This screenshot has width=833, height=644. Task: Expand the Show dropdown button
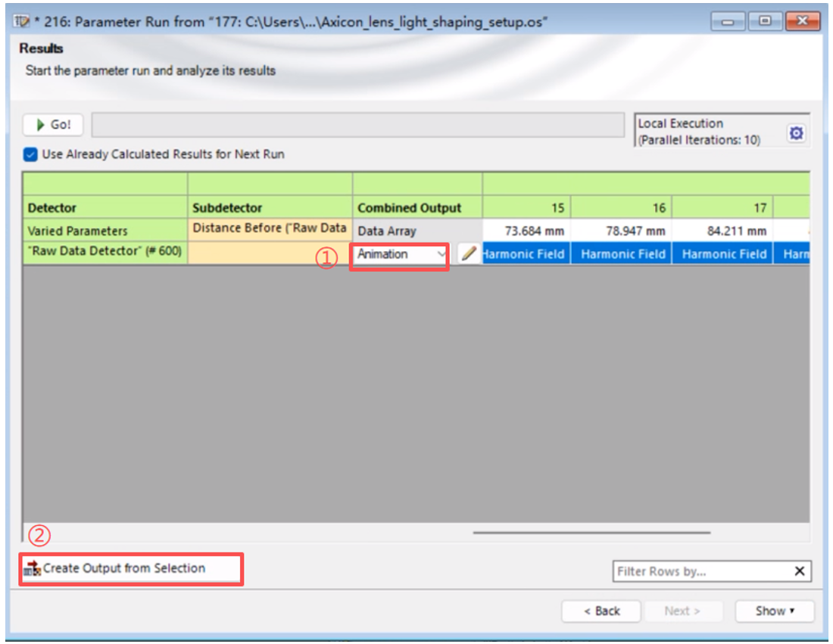coord(775,611)
